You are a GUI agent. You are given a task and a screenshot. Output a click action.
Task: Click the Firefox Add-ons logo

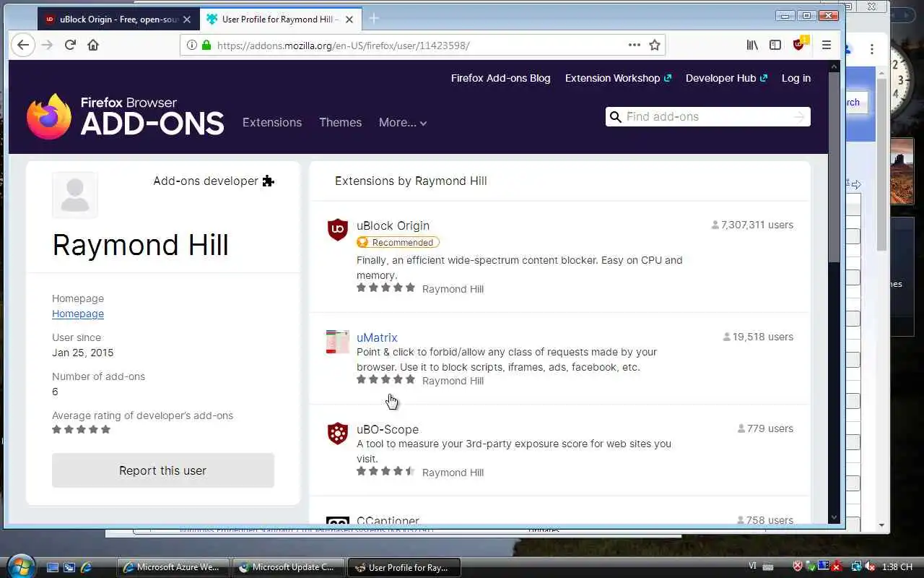pyautogui.click(x=126, y=116)
